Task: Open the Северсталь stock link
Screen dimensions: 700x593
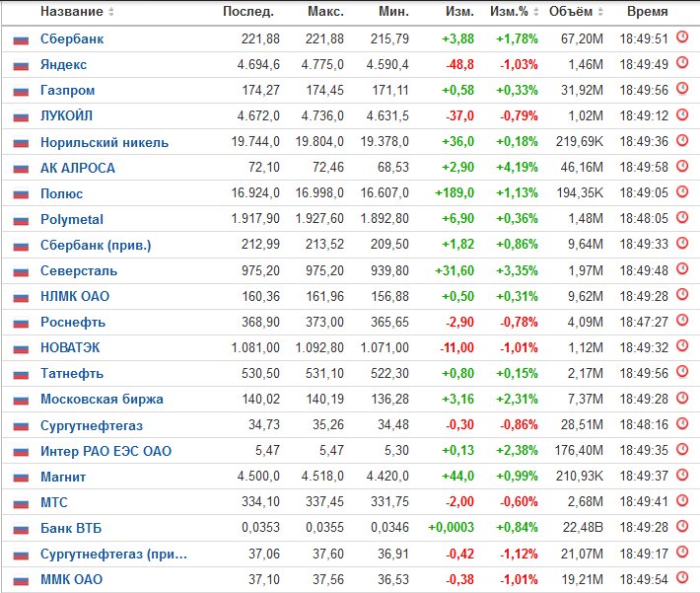Action: (x=79, y=270)
